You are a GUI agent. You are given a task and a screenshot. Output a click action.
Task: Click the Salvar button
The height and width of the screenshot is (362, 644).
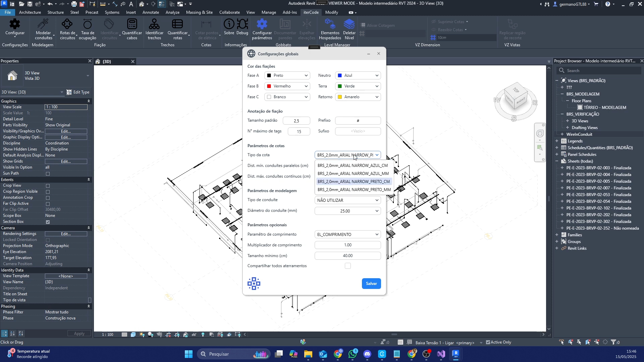(371, 284)
